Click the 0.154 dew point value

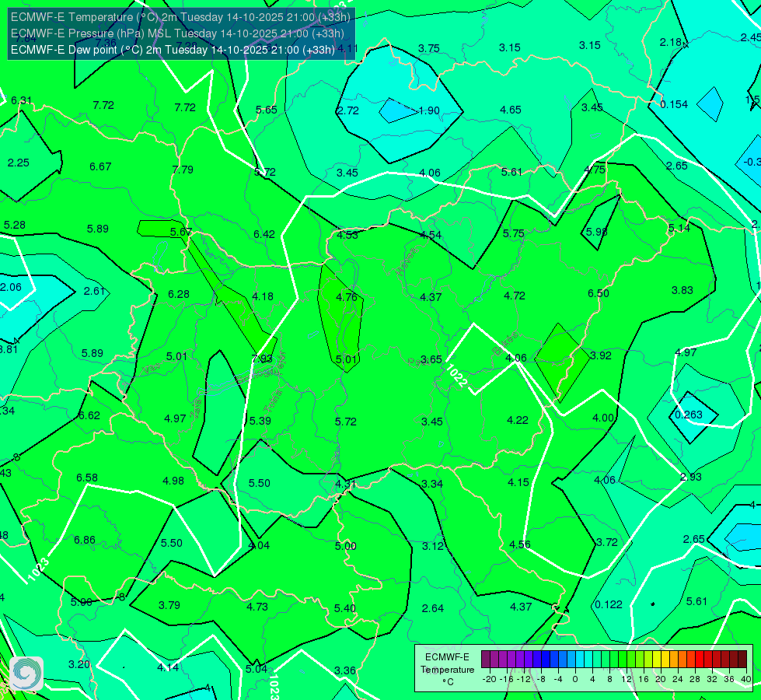[x=674, y=104]
